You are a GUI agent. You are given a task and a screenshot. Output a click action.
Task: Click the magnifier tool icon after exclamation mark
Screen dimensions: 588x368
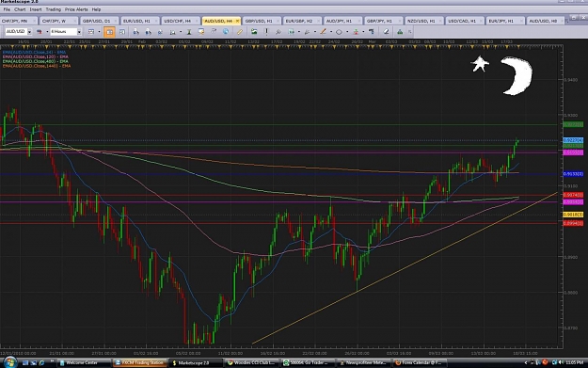(278, 32)
